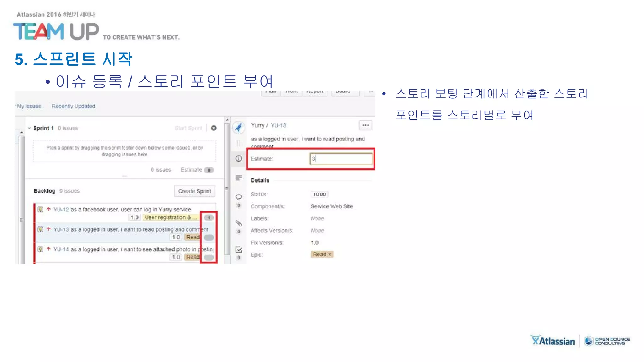Open the My Issues quick filter
This screenshot has width=644, height=362.
click(x=29, y=106)
